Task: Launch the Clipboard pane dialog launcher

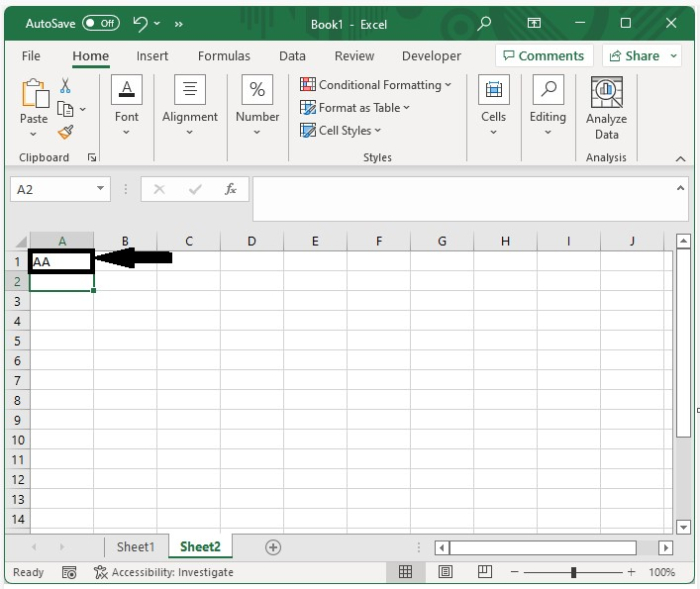Action: [x=92, y=157]
